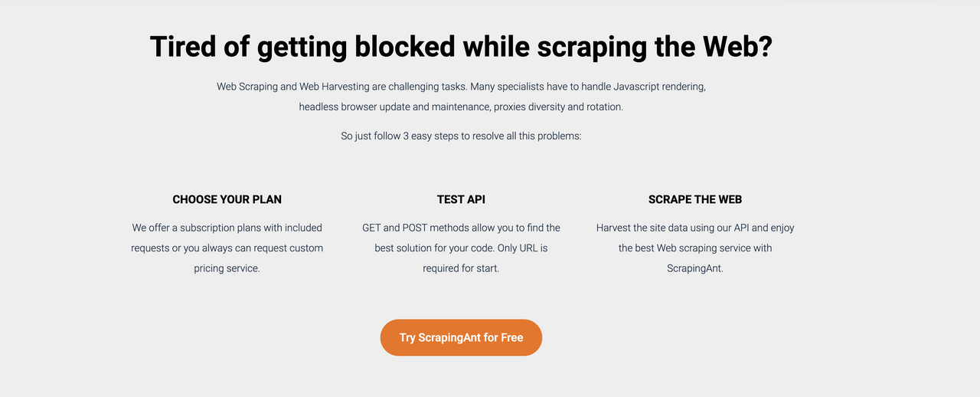Select the SCRAPE THE WEB heading
This screenshot has height=397, width=980.
pos(695,199)
